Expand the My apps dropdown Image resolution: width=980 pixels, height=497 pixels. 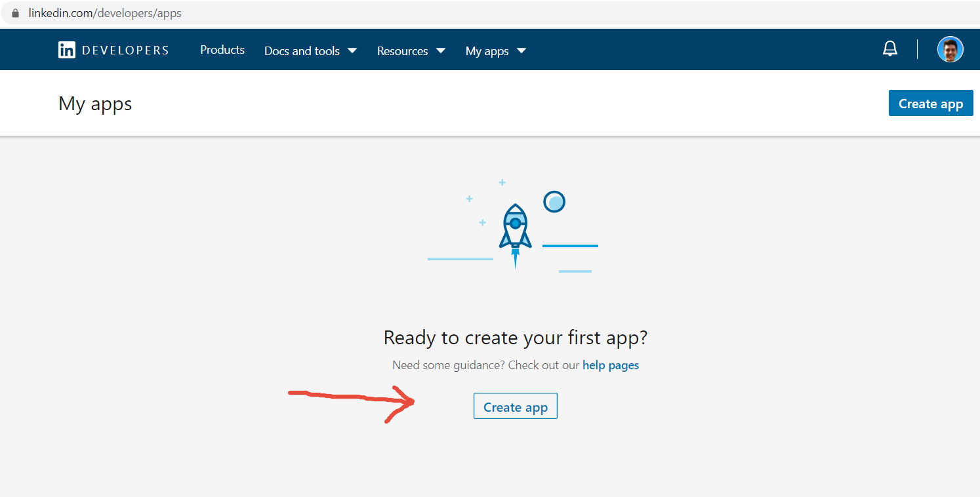point(496,50)
